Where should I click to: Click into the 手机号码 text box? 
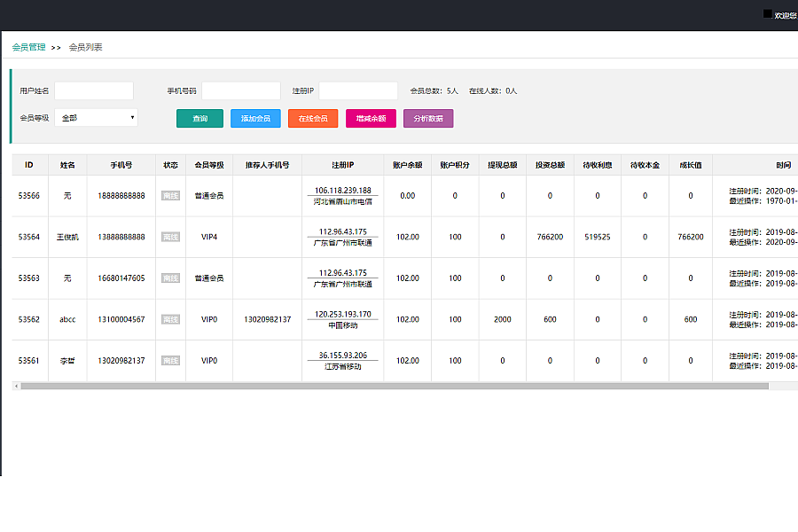[241, 90]
